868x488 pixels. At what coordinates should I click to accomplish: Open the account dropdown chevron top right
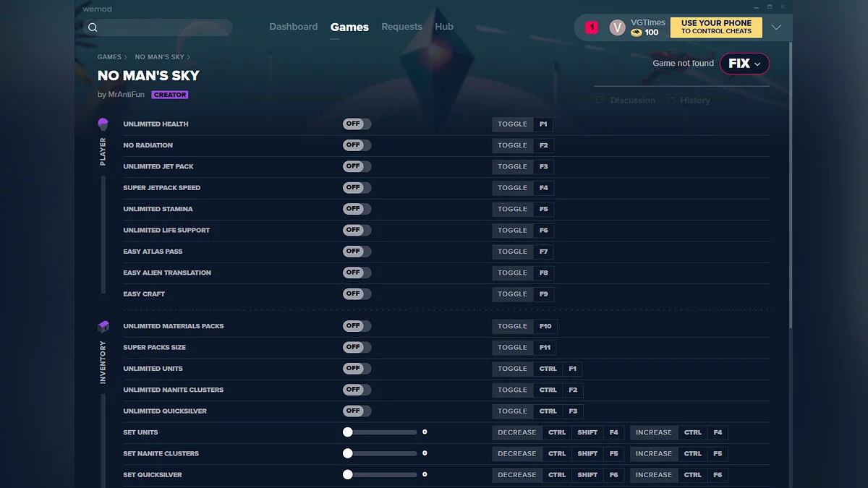pos(776,27)
